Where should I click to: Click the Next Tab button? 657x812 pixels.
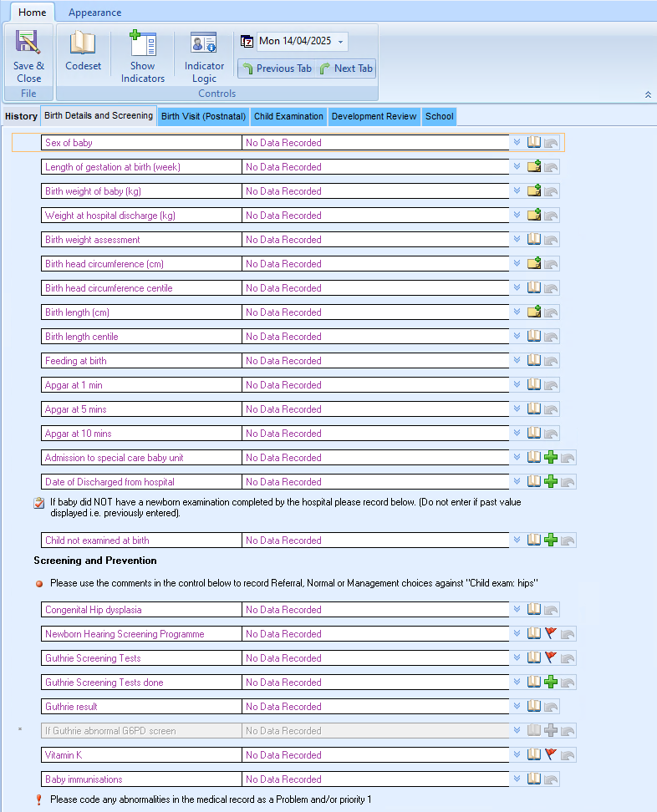coord(346,69)
